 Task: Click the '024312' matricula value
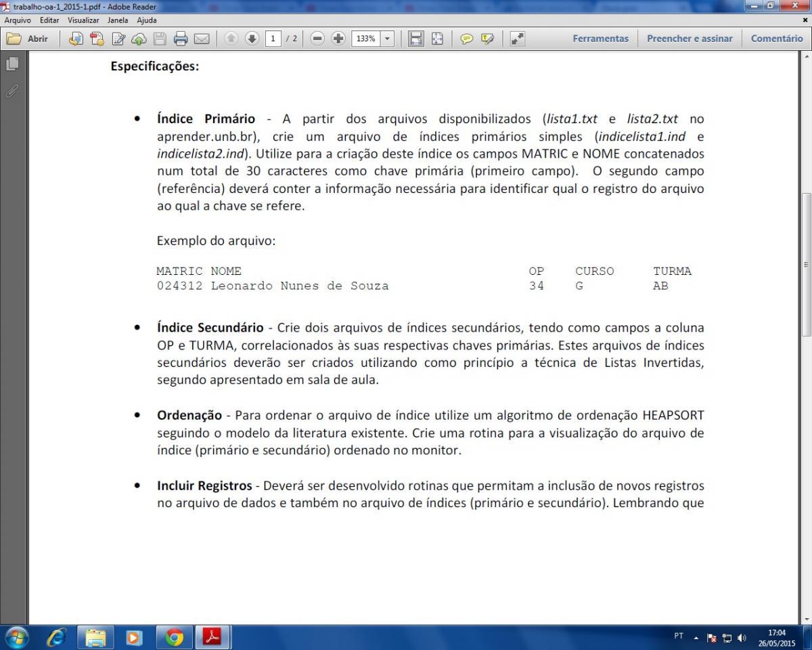point(179,286)
